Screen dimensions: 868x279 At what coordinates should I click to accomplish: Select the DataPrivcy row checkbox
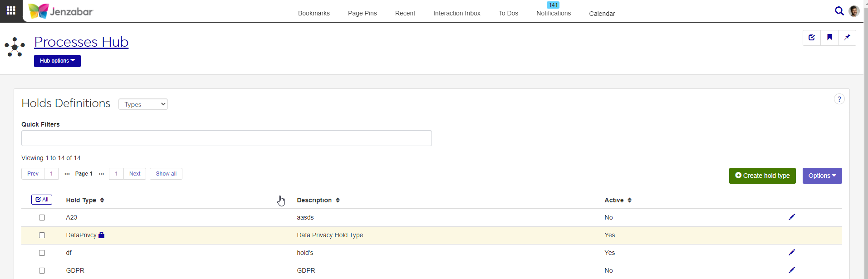tap(42, 235)
